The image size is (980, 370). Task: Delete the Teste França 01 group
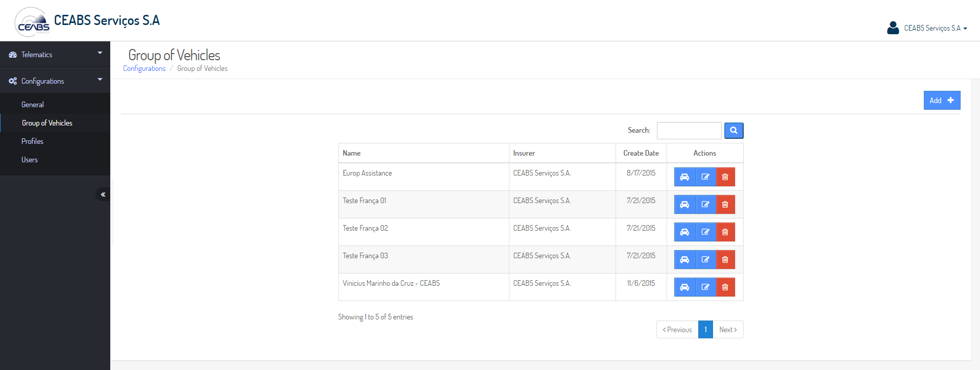pyautogui.click(x=725, y=205)
